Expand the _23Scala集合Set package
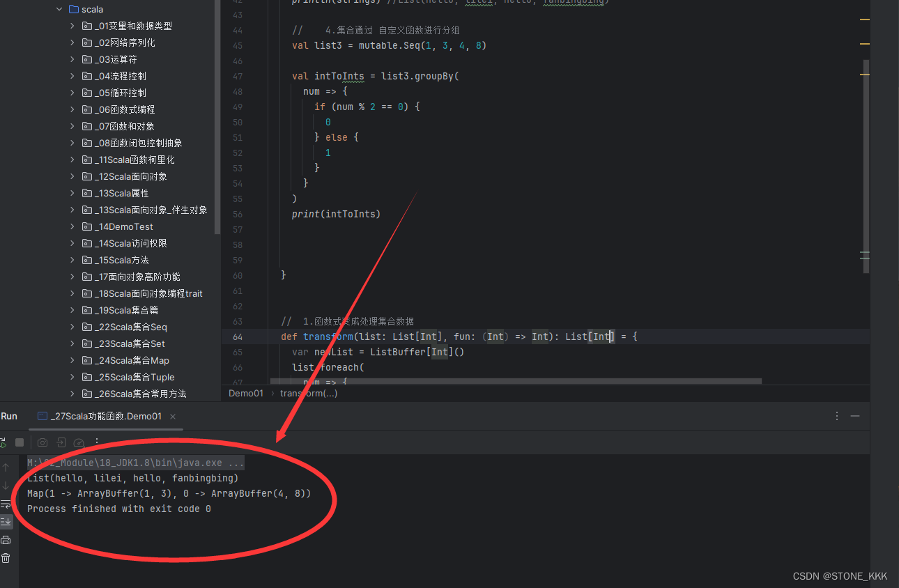 (x=72, y=343)
